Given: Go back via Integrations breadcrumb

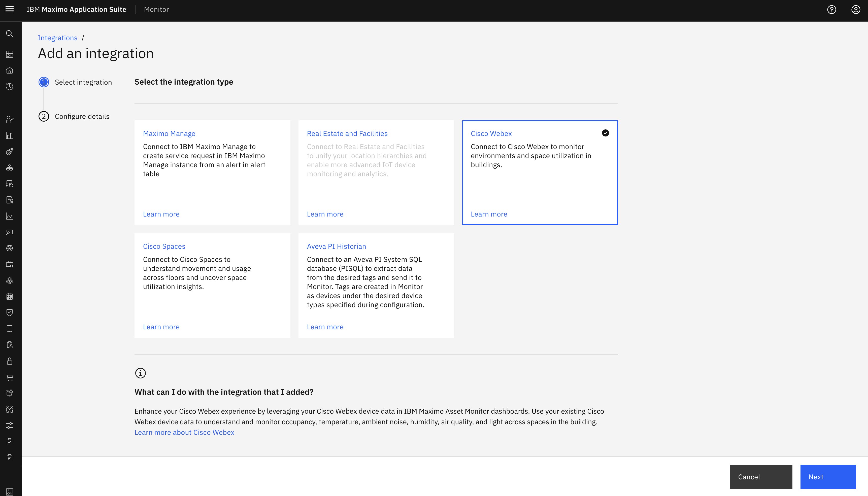Looking at the screenshot, I should point(58,38).
